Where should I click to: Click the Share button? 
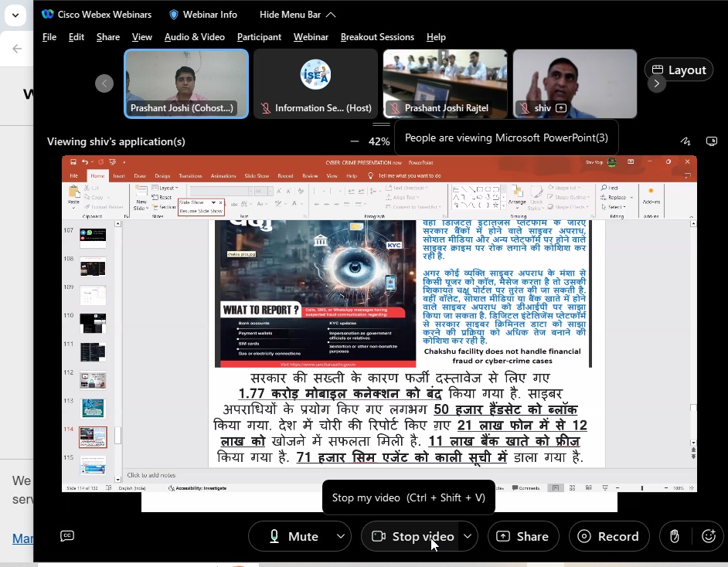click(x=522, y=536)
